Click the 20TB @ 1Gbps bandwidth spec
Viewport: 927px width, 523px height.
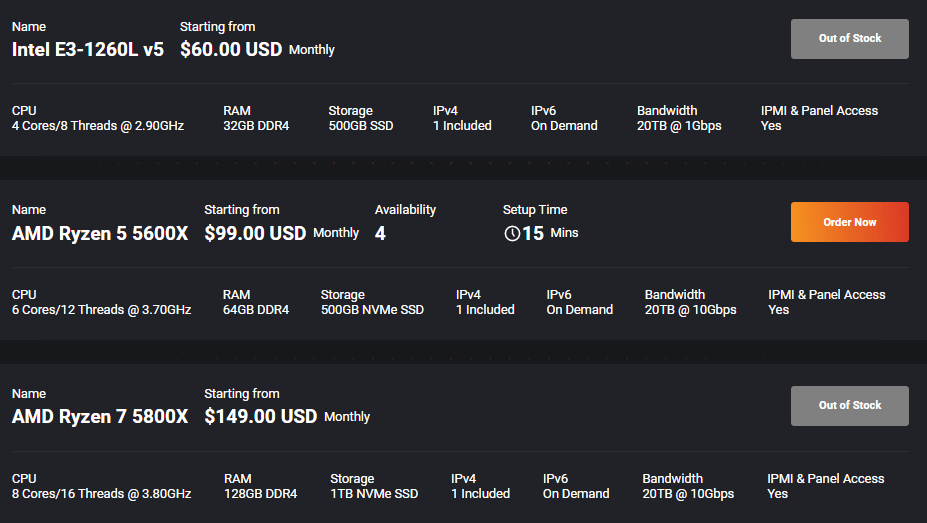pos(679,126)
